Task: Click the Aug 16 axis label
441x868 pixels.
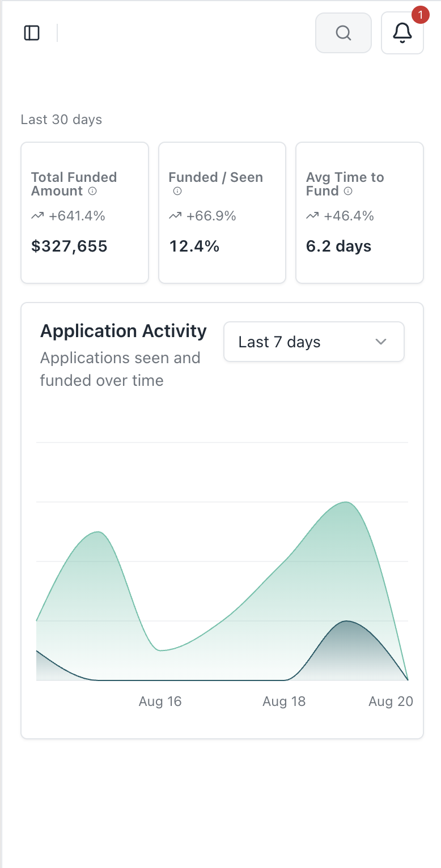Action: pos(160,701)
